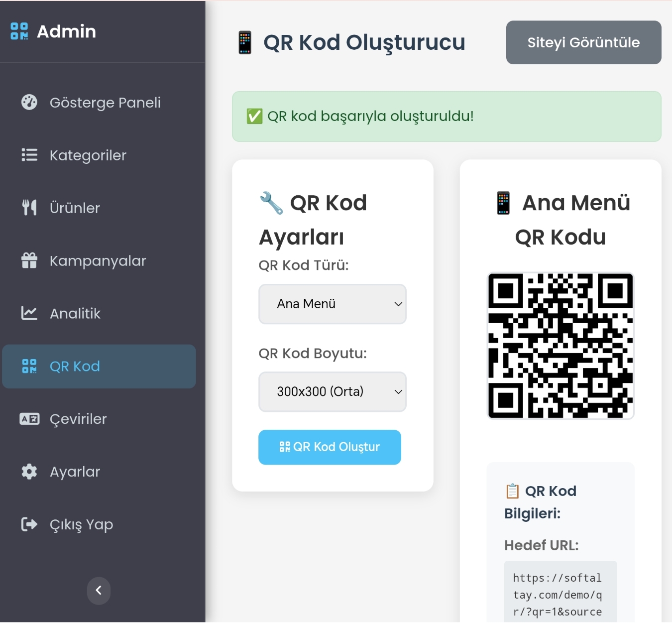Image resolution: width=672 pixels, height=623 pixels.
Task: Click the Gösterge Paneli gauge icon
Action: click(29, 102)
